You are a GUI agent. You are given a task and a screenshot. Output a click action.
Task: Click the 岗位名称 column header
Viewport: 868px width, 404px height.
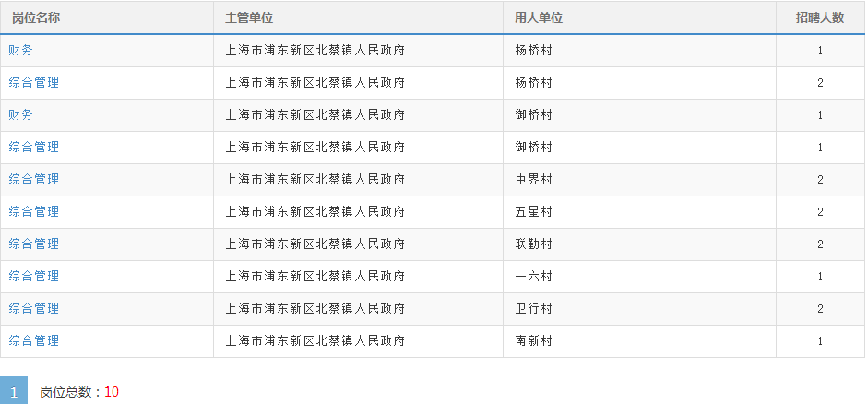107,18
